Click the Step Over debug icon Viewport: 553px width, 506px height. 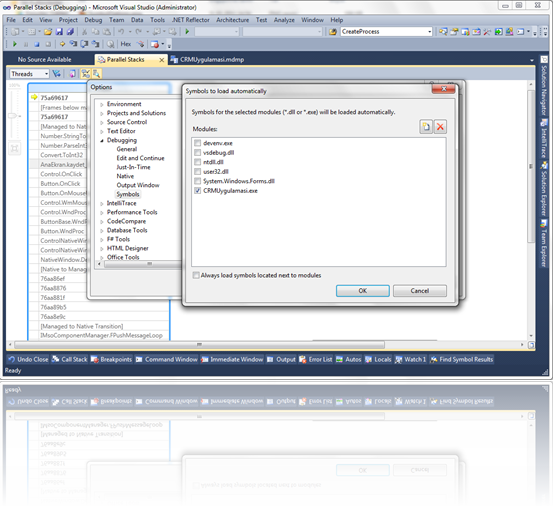tap(84, 44)
